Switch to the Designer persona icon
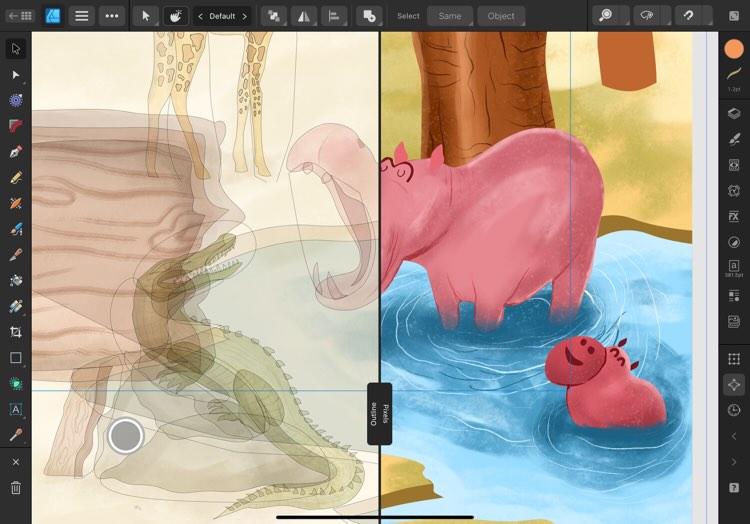This screenshot has height=524, width=750. coord(53,16)
